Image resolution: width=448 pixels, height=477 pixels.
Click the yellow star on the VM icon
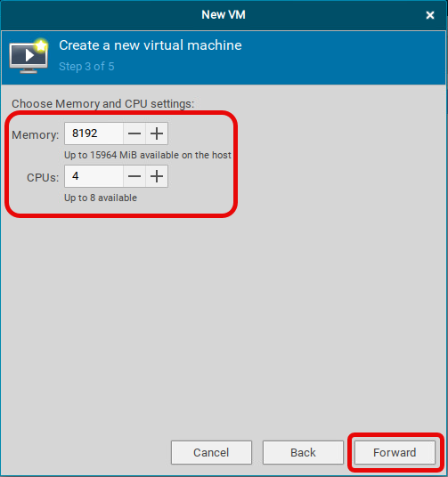[x=41, y=45]
